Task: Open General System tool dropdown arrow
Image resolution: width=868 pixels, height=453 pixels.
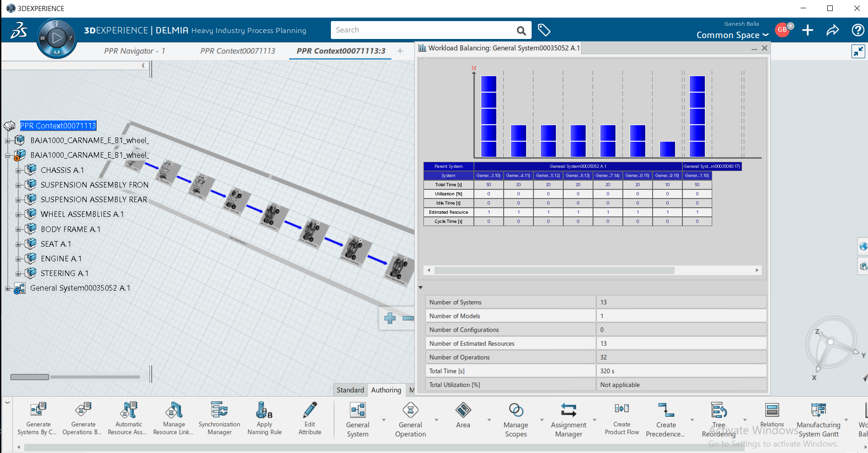Action: click(384, 420)
